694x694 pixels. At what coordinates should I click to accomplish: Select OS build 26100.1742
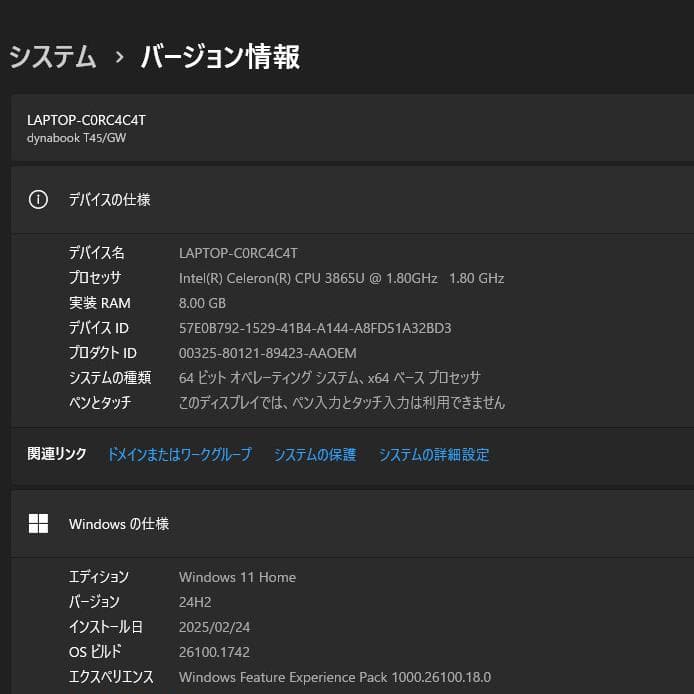click(214, 652)
